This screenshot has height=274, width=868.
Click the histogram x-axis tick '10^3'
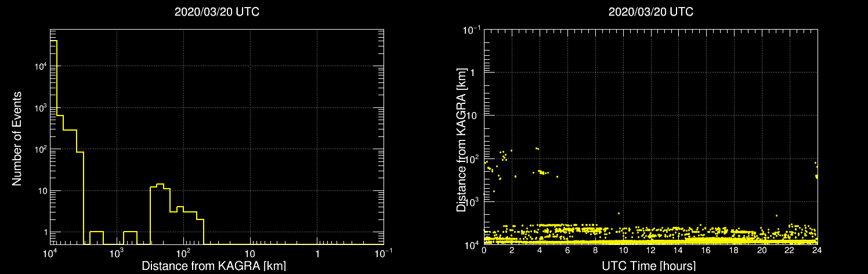coord(117,253)
